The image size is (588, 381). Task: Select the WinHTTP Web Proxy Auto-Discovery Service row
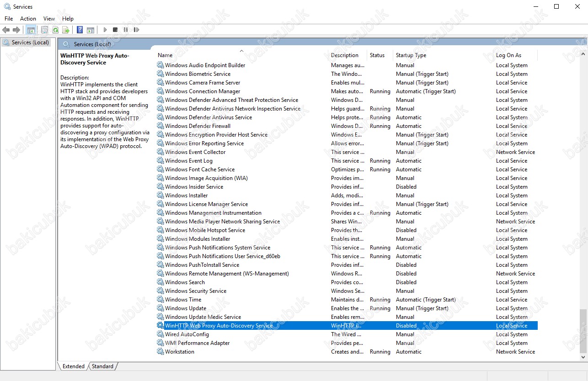pos(347,326)
